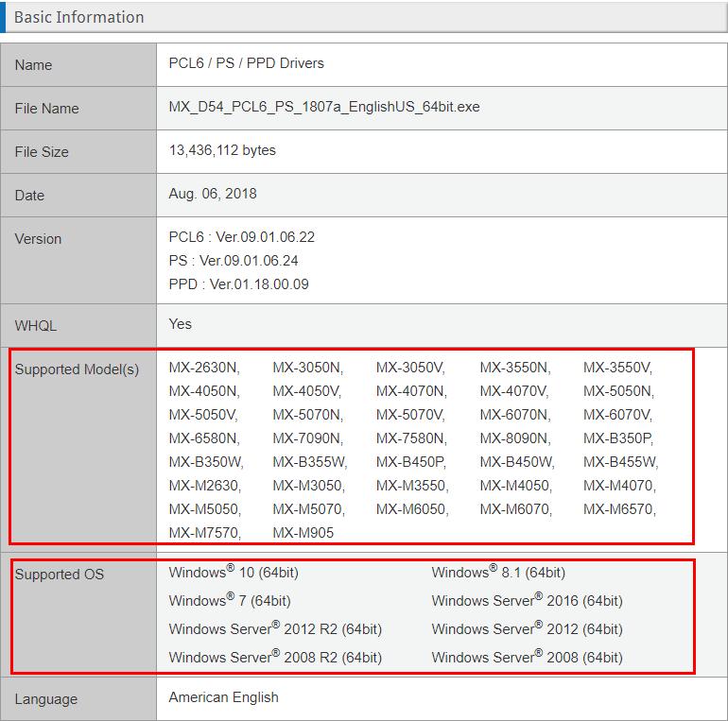Click the file name MX_D54_PCL6_PS_1807a_EnglishUS_64bit.exe
Image resolution: width=728 pixels, height=721 pixels.
pyautogui.click(x=323, y=107)
